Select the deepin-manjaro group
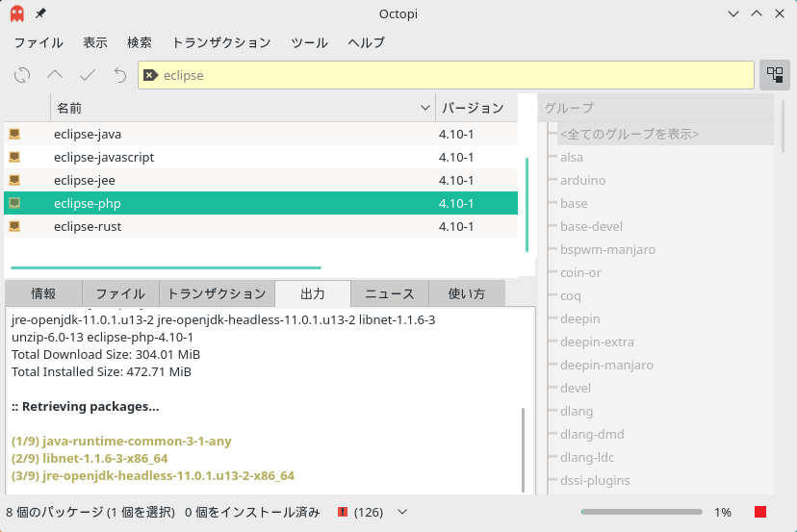This screenshot has height=532, width=797. tap(606, 365)
